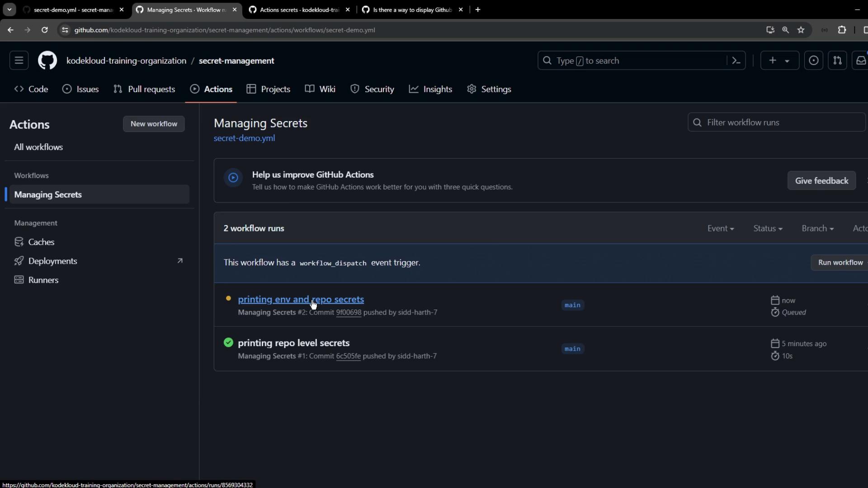Expand the Branch filter dropdown
868x488 pixels.
[x=817, y=229]
